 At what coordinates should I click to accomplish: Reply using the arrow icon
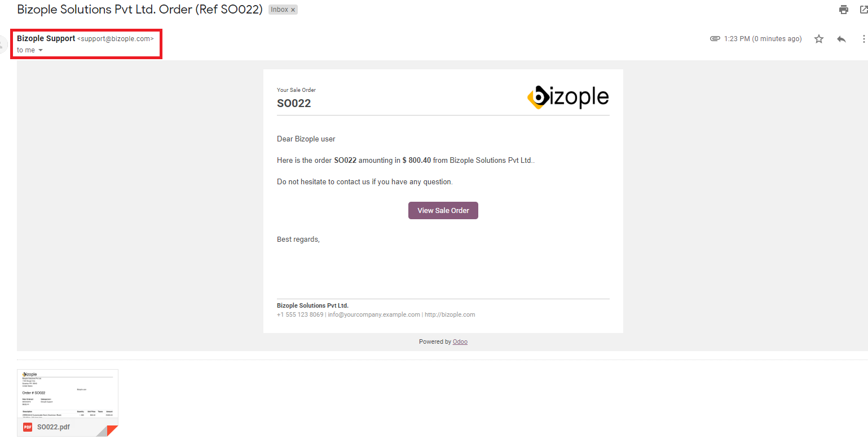click(841, 39)
